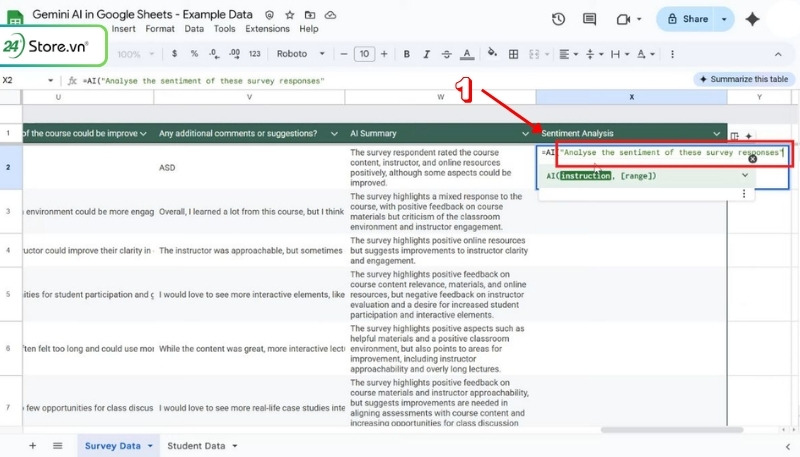Open version history clock icon
This screenshot has height=457, width=800.
point(558,19)
